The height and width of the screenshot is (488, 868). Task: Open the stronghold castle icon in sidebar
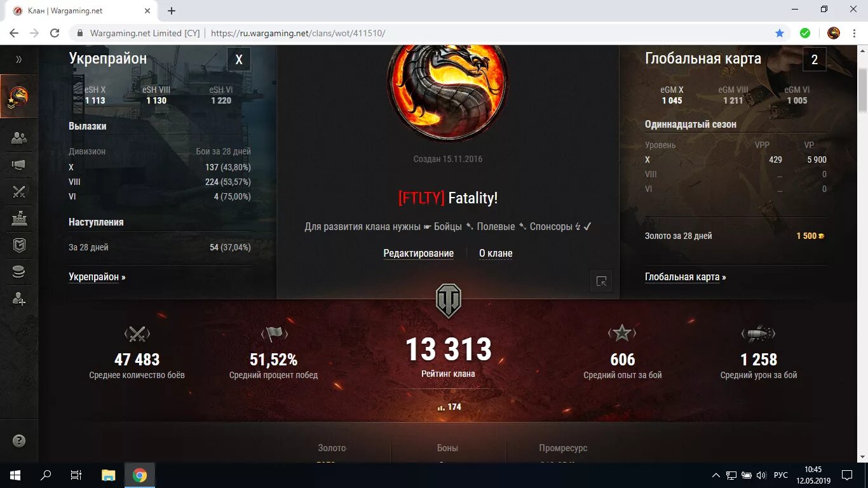(x=18, y=218)
